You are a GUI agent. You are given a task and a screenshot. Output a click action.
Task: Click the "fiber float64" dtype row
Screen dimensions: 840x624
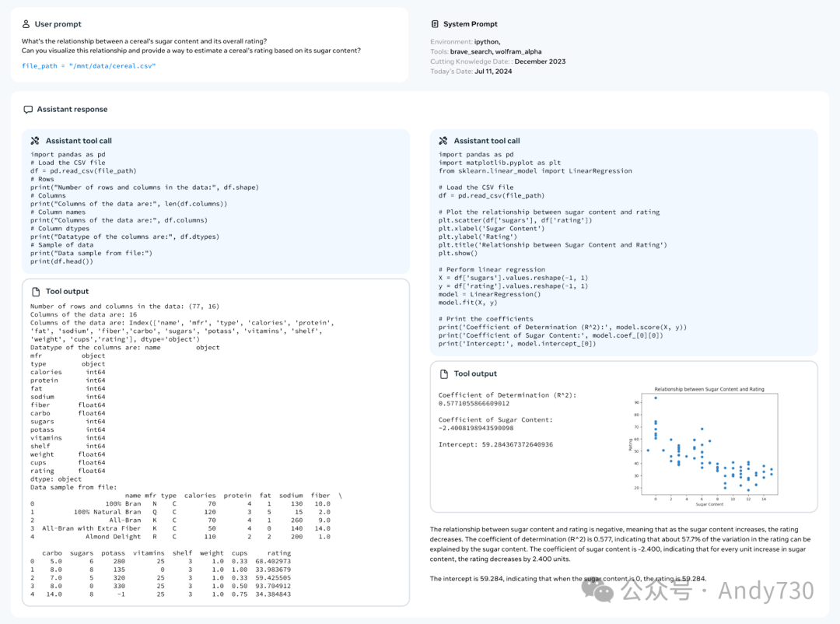(68, 405)
